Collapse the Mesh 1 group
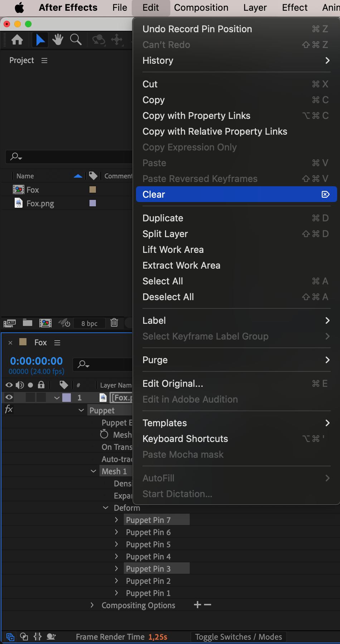340x644 pixels. click(x=93, y=471)
